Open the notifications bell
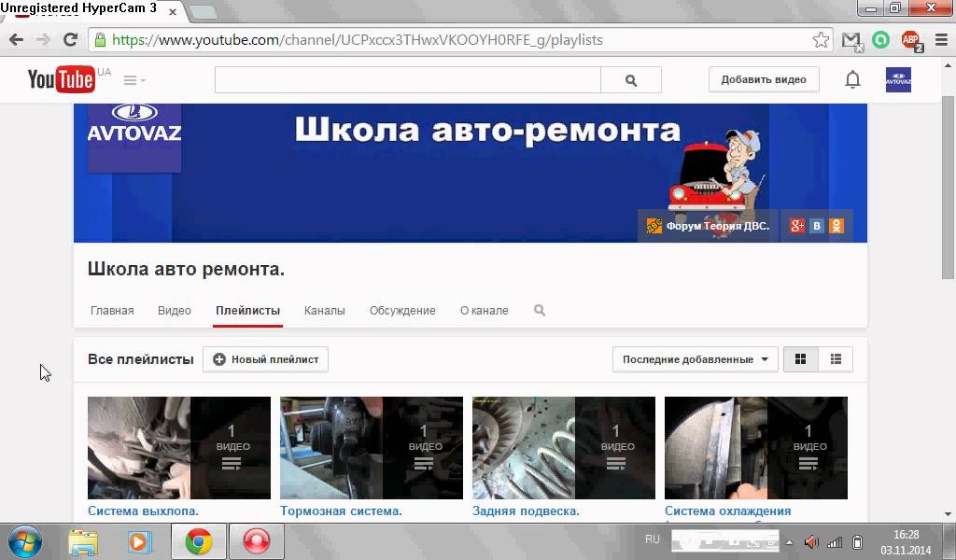Viewport: 956px width, 560px height. click(x=852, y=79)
